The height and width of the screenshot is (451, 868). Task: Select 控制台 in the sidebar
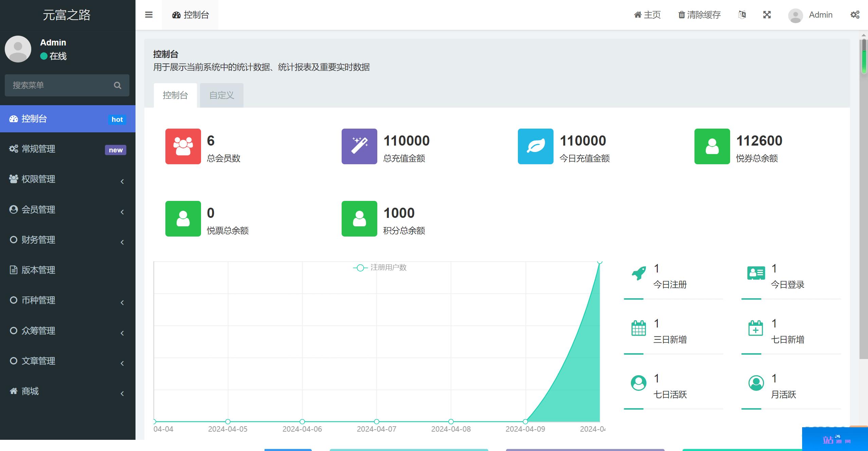point(68,119)
